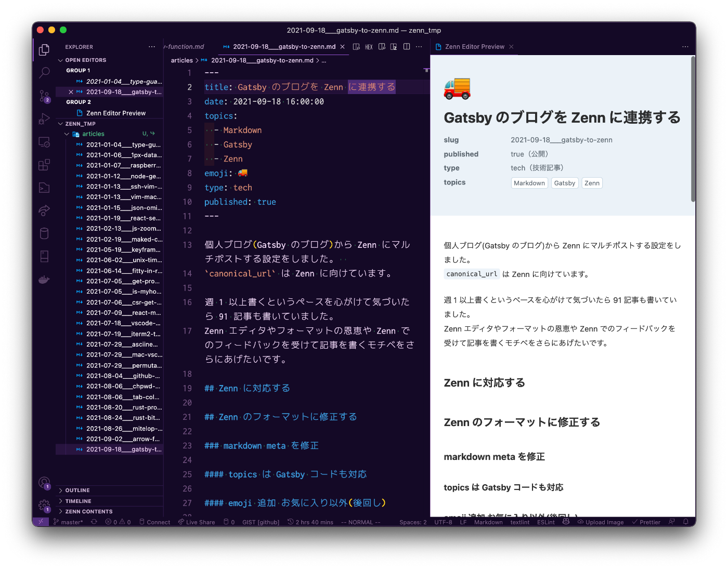The height and width of the screenshot is (569, 728).
Task: Click errors and warnings count in status bar
Action: pyautogui.click(x=118, y=522)
